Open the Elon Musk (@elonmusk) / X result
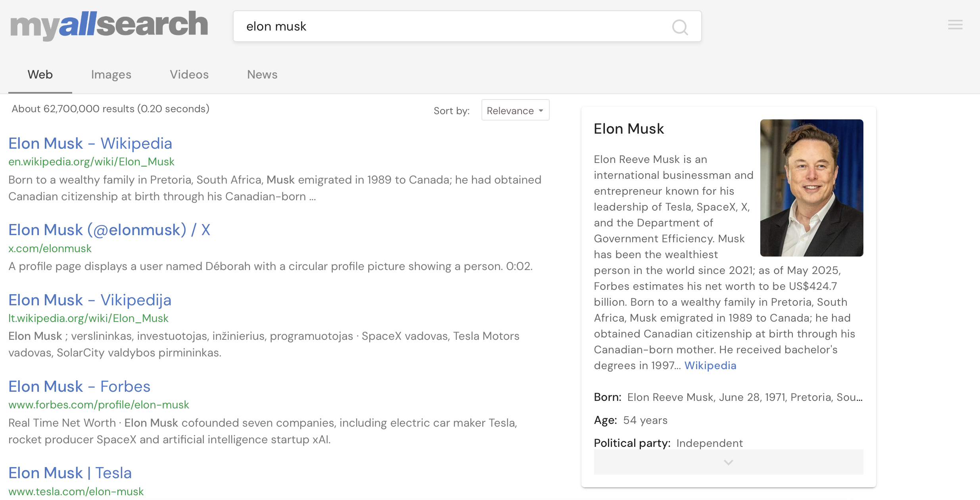Image resolution: width=980 pixels, height=500 pixels. pyautogui.click(x=109, y=230)
